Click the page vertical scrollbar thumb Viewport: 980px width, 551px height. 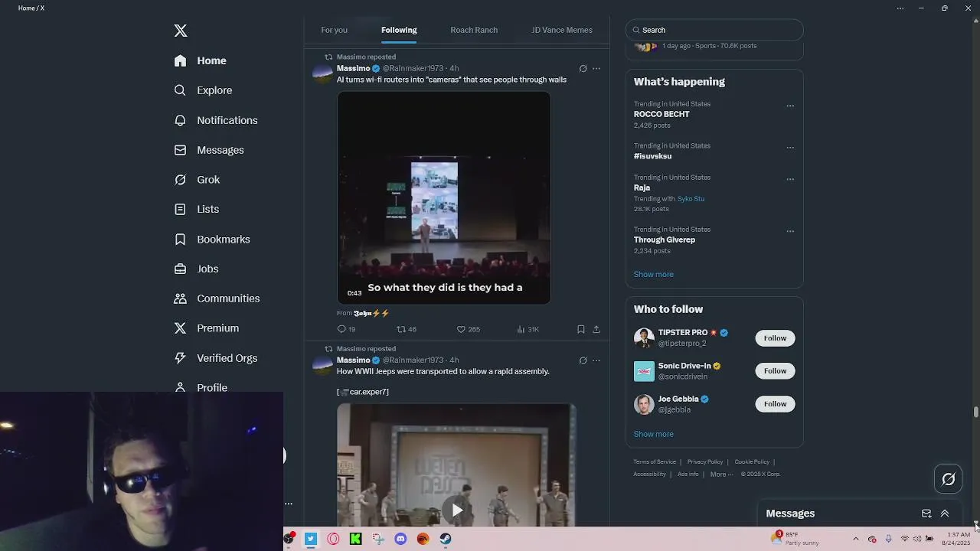tap(976, 412)
